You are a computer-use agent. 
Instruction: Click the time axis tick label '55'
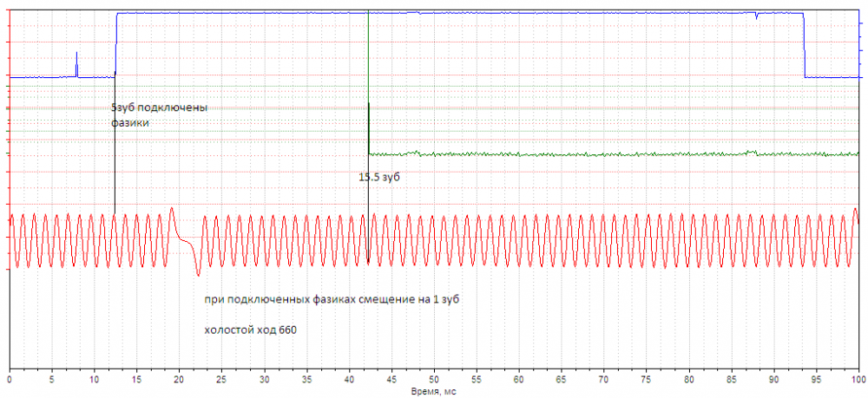(x=477, y=380)
